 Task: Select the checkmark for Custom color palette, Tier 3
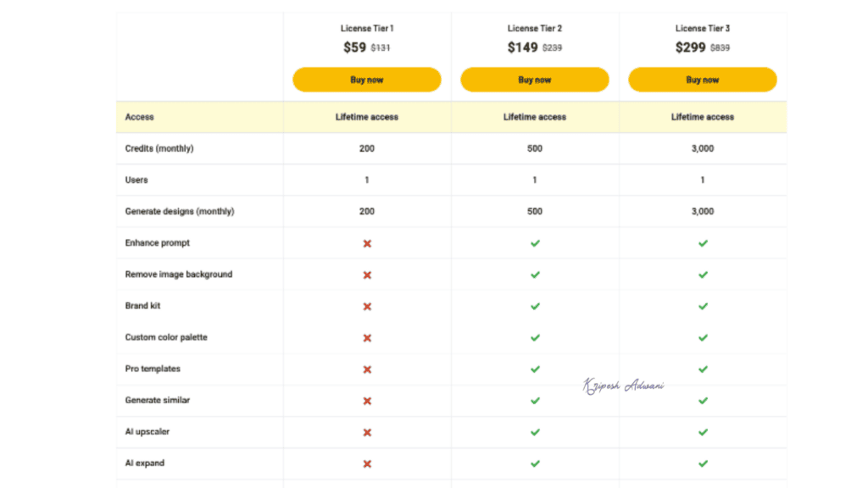702,337
